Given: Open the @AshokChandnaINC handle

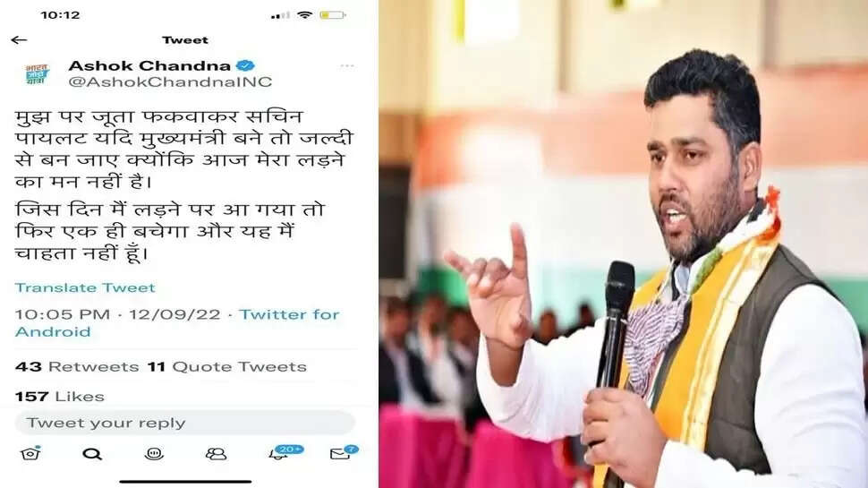Looking at the screenshot, I should pyautogui.click(x=171, y=82).
